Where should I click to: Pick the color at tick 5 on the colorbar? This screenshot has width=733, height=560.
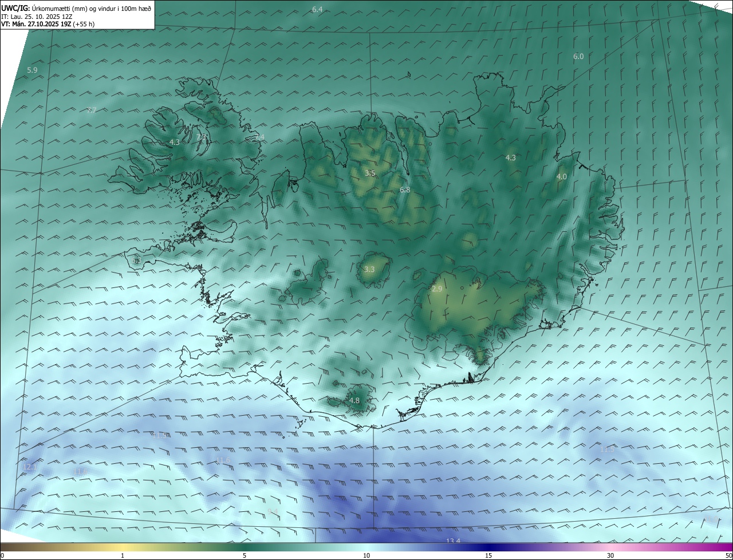click(x=245, y=546)
